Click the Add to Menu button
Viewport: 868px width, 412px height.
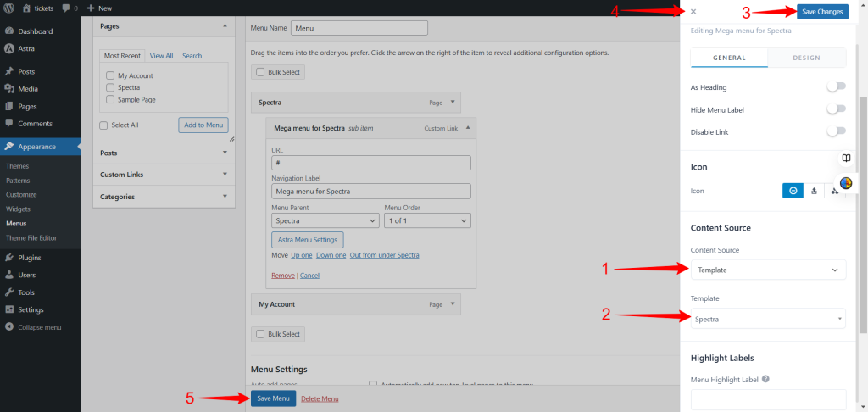(203, 125)
